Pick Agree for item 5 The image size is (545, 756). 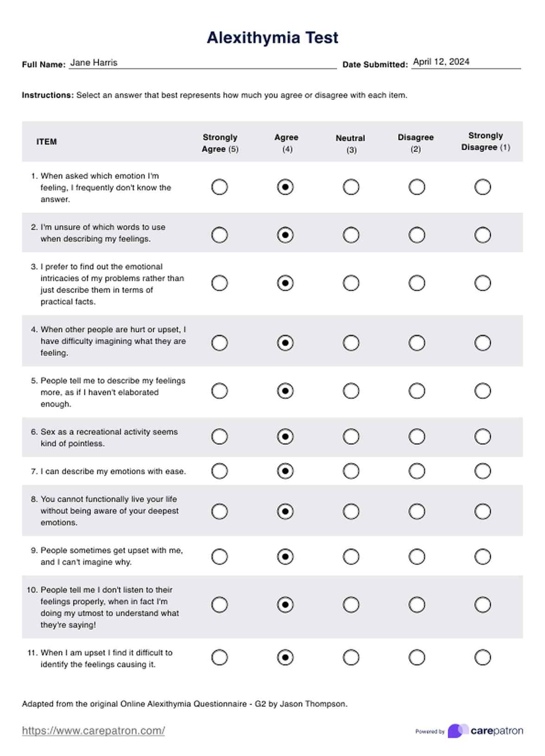[285, 391]
